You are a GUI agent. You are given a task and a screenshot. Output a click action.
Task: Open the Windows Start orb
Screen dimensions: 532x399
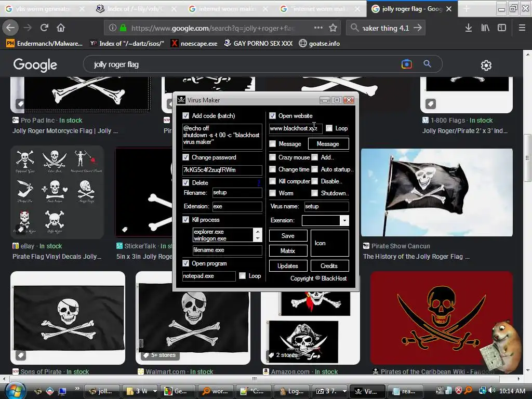click(x=15, y=391)
